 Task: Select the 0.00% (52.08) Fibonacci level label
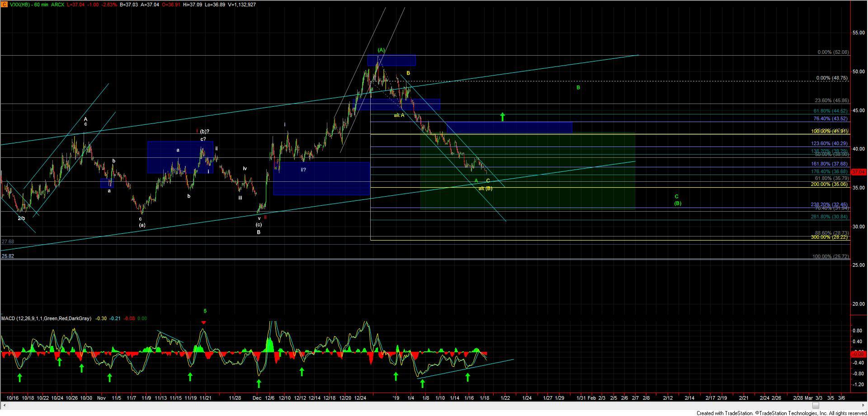click(x=833, y=52)
